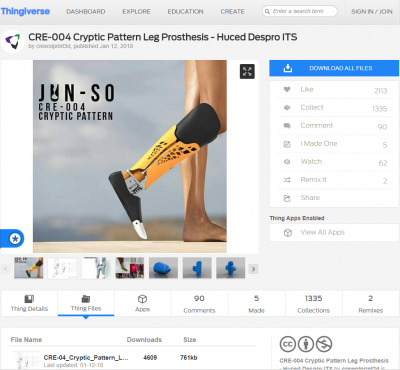Click the Comment speech bubble icon

tap(287, 126)
